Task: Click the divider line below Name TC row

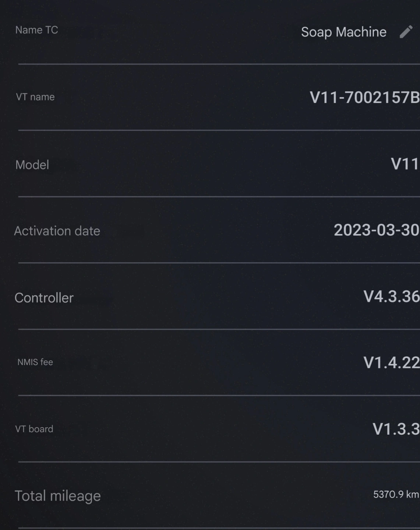Action: point(219,64)
